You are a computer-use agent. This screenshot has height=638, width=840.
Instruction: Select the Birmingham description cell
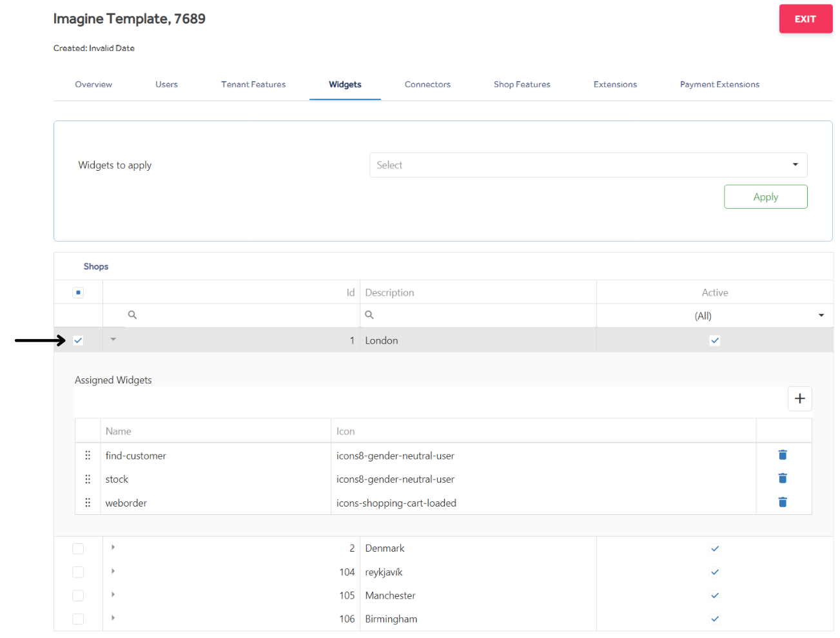pyautogui.click(x=478, y=619)
